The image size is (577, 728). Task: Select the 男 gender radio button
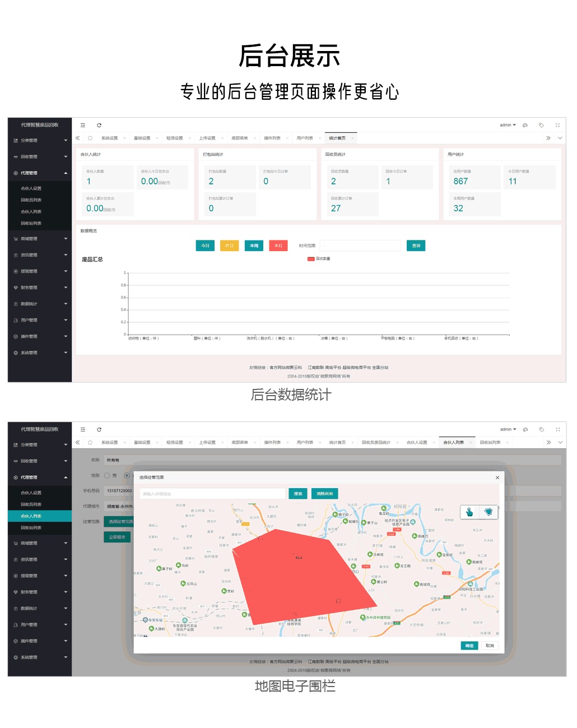tap(108, 475)
